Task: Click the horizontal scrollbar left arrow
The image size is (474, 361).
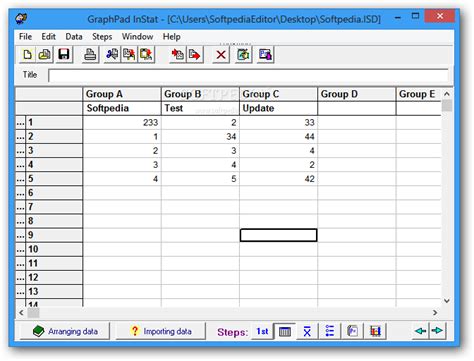Action: (21, 313)
